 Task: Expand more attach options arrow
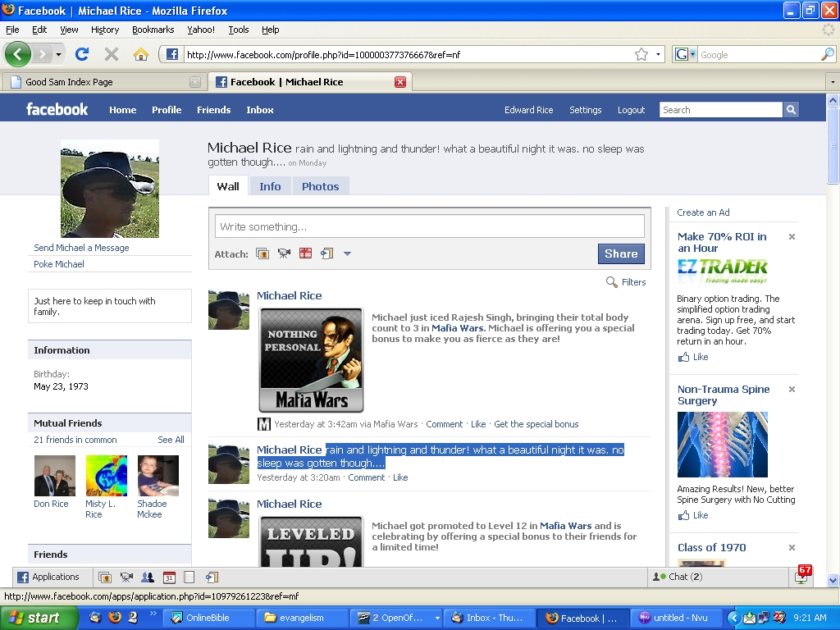347,253
